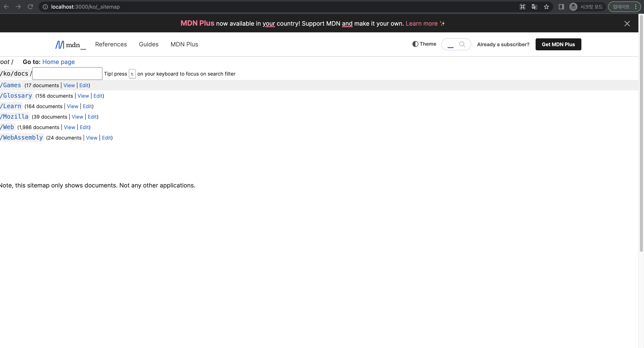This screenshot has width=644, height=348.
Task: Click the MDN logo icon
Action: pyautogui.click(x=60, y=45)
